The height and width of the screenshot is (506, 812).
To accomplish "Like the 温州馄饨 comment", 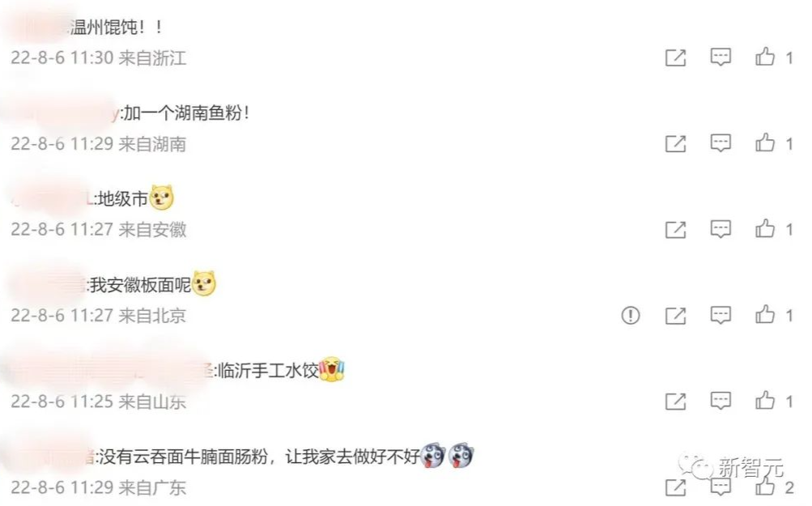I will pos(765,57).
